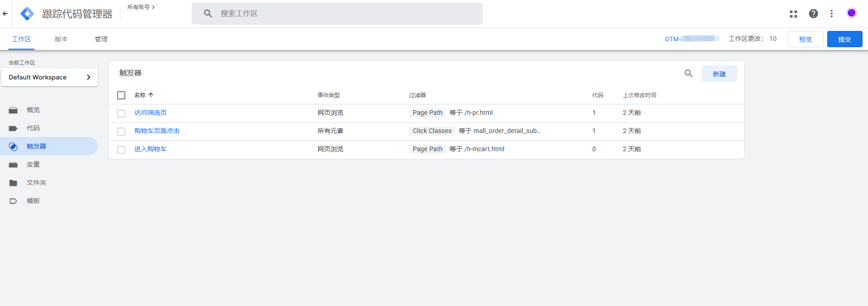The image size is (868, 306).
Task: Click the 过滤器 column header
Action: (417, 95)
